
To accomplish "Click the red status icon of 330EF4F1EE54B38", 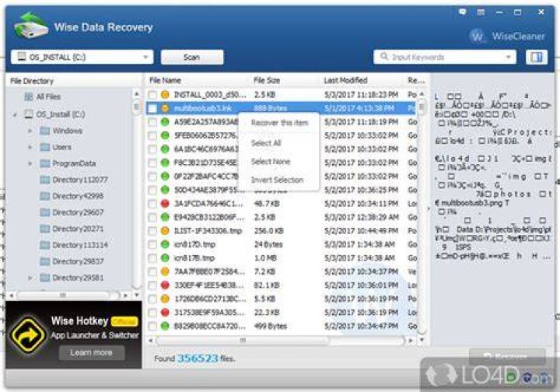I will tap(165, 285).
